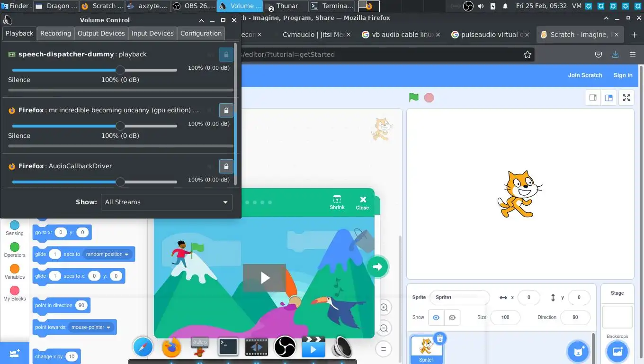Hide sprite using crossed-eye button
Image resolution: width=644 pixels, height=364 pixels.
tap(452, 317)
